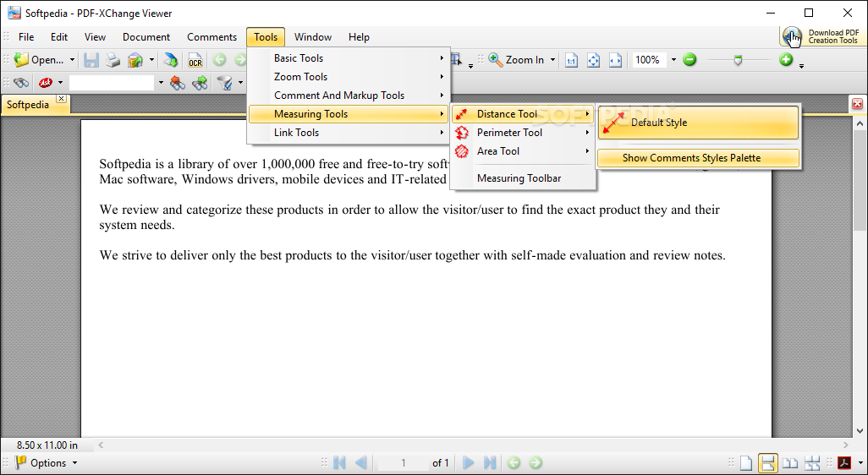Pick Distance Tool Default Style
The height and width of the screenshot is (475, 868).
click(x=698, y=123)
